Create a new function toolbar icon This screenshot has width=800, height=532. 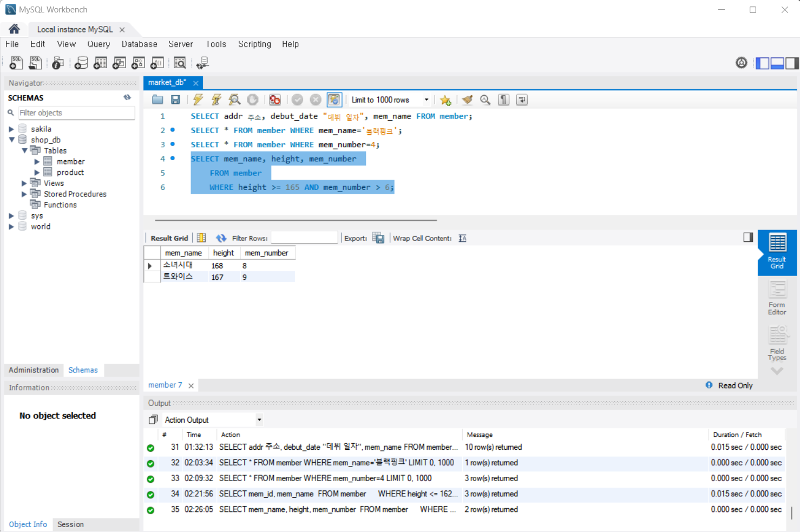pos(157,63)
